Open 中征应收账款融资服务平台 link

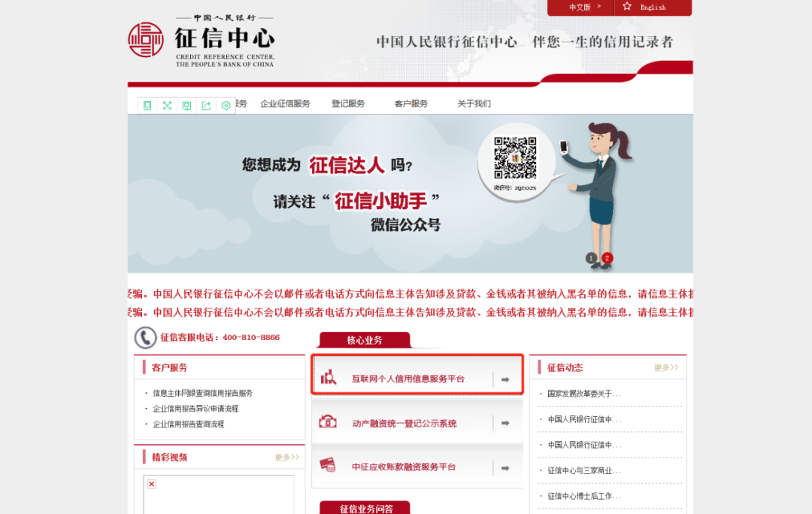click(404, 467)
